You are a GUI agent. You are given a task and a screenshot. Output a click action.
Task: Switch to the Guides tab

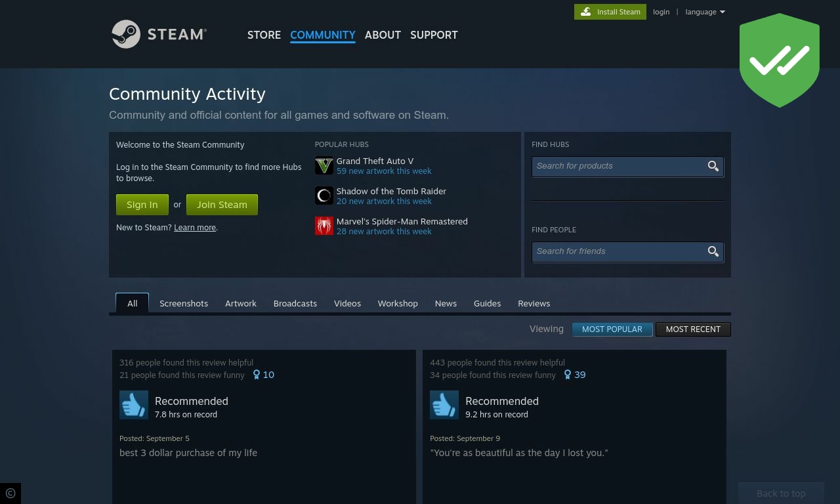tap(487, 303)
